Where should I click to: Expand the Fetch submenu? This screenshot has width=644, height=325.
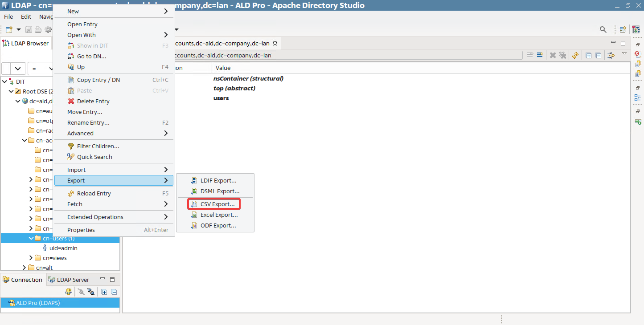[x=114, y=204]
